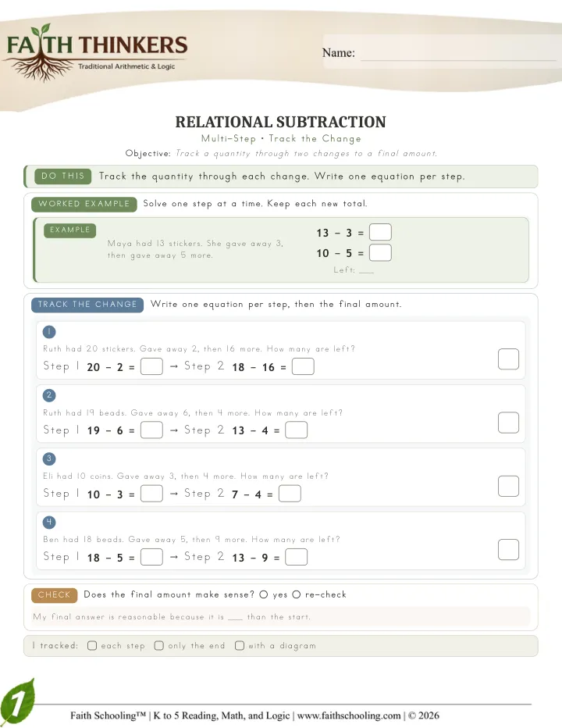Check the 'with a diagram' checkbox
The image size is (562, 728).
pos(240,646)
